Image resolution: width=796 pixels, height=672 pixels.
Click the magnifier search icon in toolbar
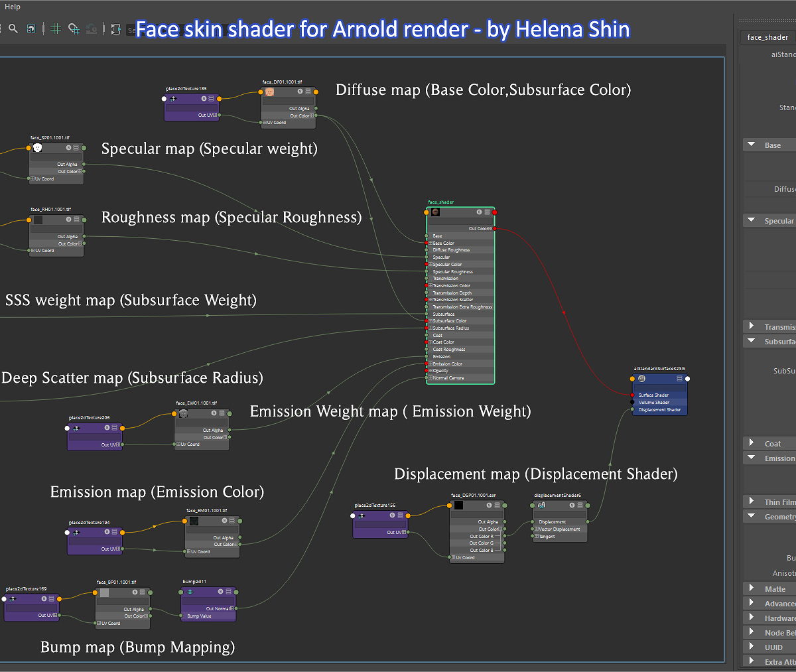pos(13,29)
